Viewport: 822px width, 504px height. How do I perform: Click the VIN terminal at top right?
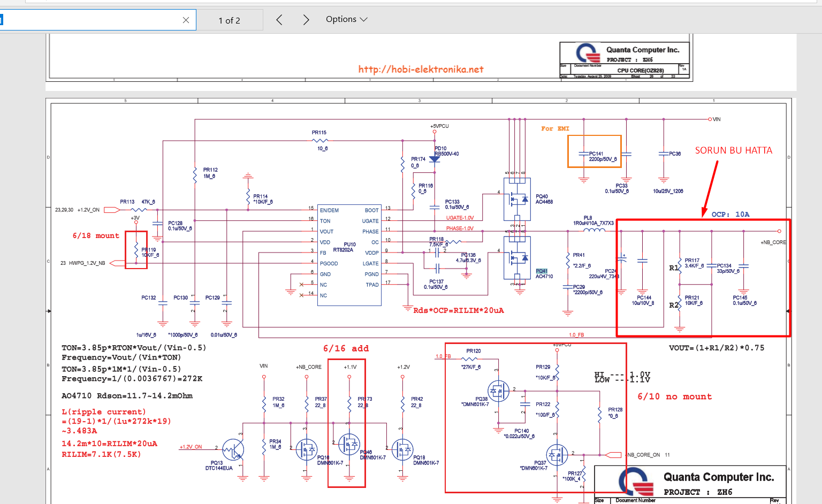click(711, 119)
